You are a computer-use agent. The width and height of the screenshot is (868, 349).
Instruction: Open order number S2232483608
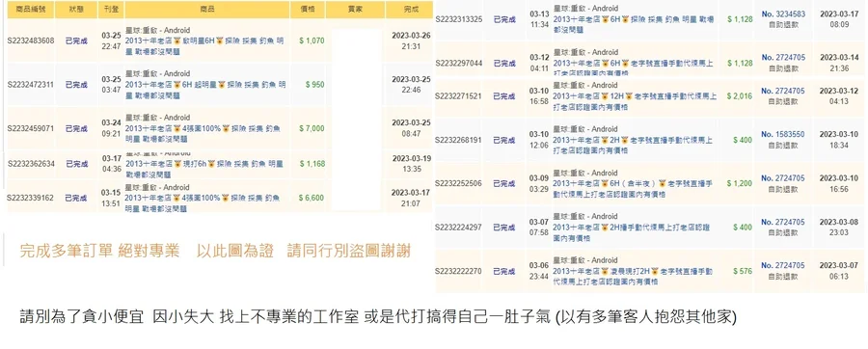click(31, 40)
